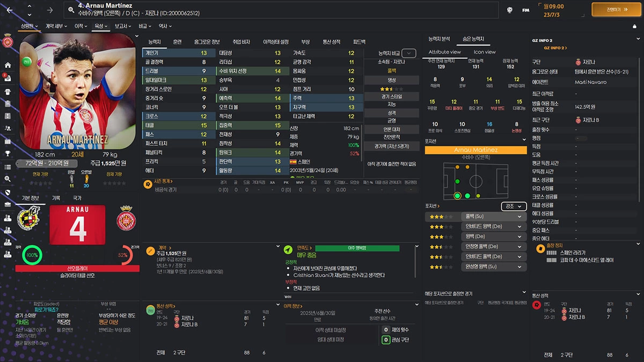Click the globe icon near the top right
644x362 pixels.
click(510, 9)
